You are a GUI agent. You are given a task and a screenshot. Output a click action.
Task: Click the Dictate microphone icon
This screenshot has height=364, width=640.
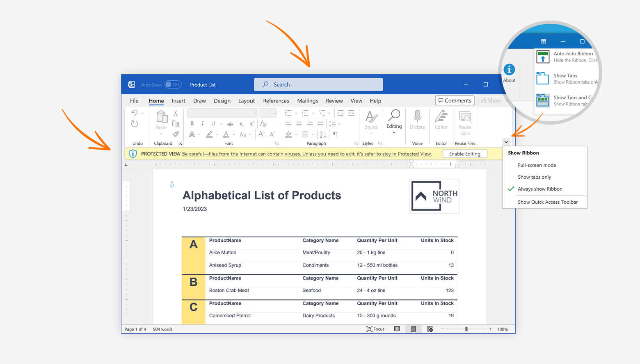tap(417, 116)
